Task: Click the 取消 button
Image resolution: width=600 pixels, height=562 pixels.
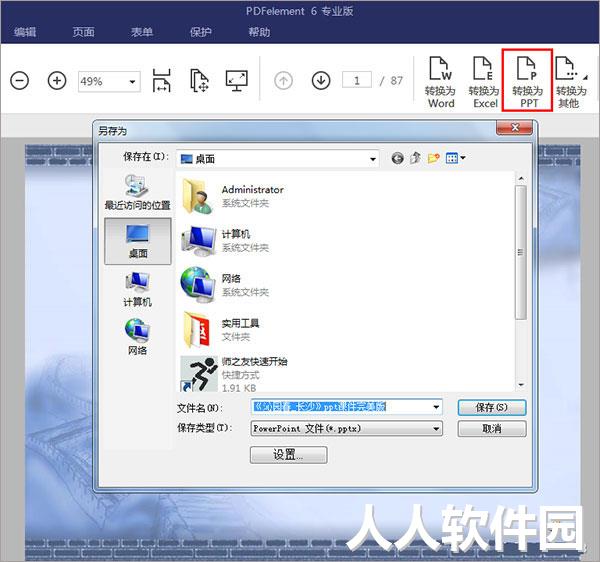Action: point(492,428)
